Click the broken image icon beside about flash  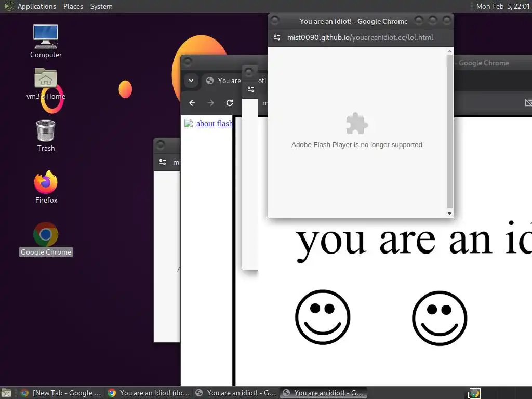[189, 124]
